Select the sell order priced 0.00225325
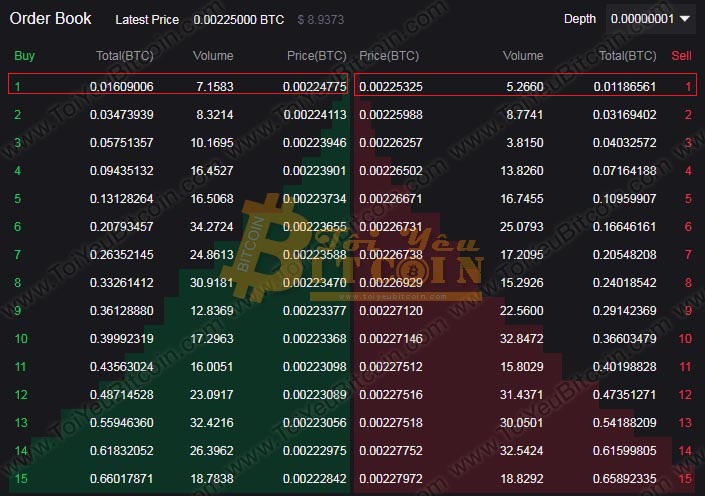705x496 pixels. [391, 87]
